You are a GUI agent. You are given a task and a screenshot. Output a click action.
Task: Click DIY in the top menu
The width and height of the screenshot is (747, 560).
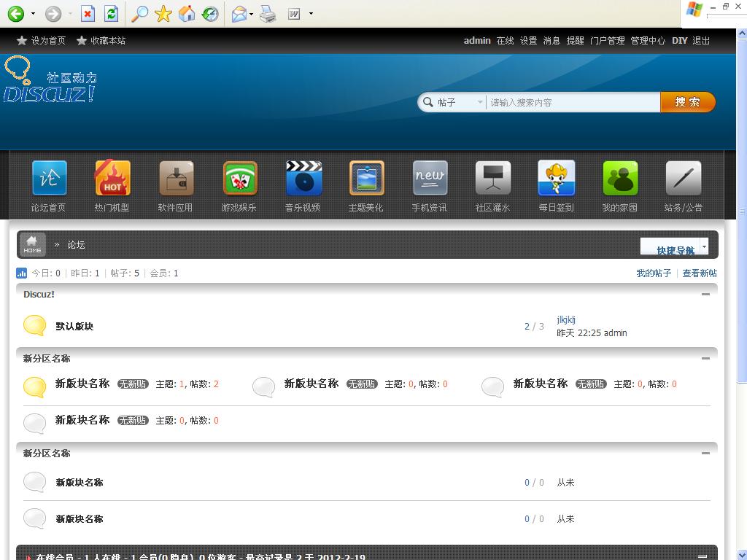(679, 41)
